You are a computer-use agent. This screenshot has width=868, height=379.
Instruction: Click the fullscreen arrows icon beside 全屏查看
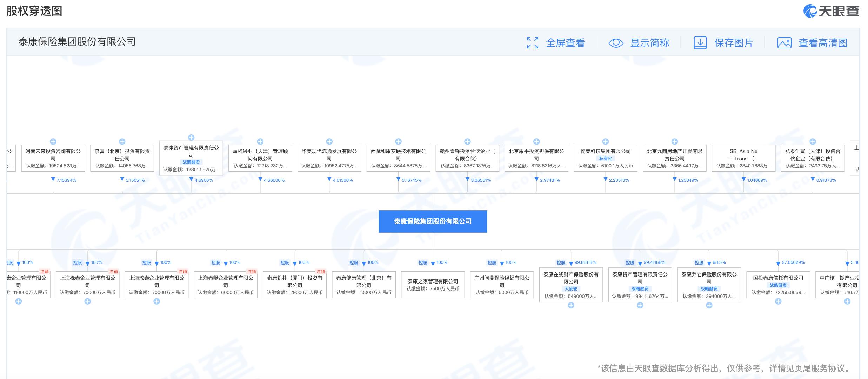(x=532, y=43)
